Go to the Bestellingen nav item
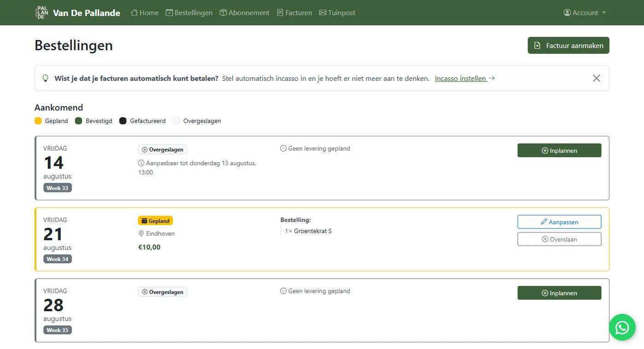The image size is (644, 349). 189,13
